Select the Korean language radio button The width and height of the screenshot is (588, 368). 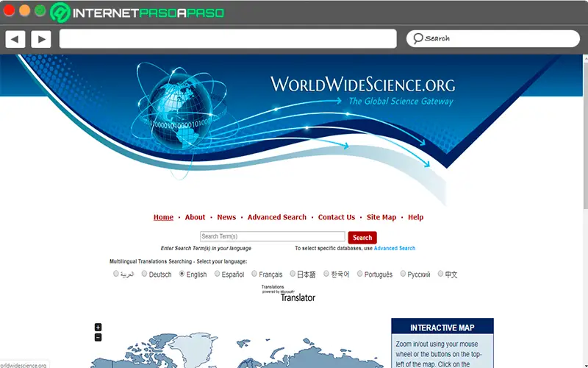tap(326, 274)
